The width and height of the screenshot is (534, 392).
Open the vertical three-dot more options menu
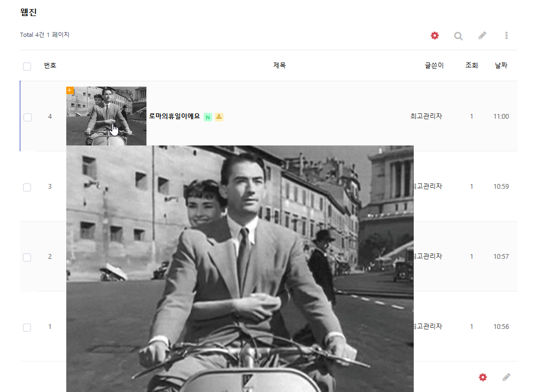click(506, 35)
